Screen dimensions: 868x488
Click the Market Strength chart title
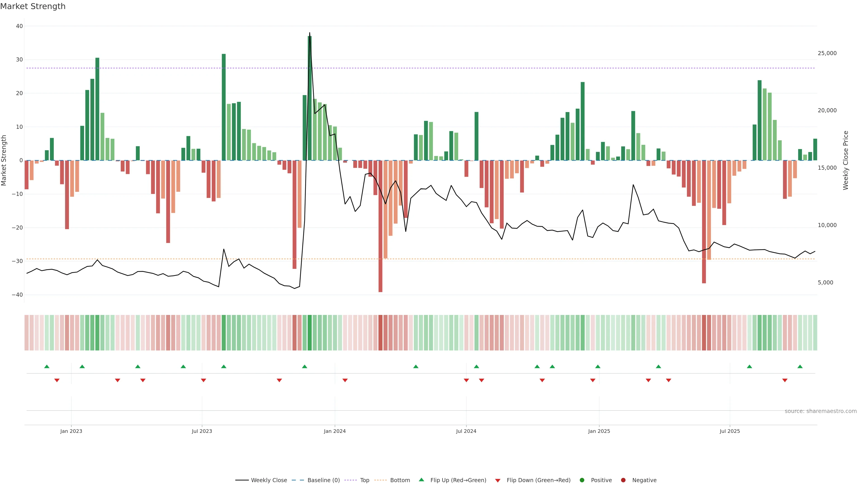pyautogui.click(x=33, y=6)
